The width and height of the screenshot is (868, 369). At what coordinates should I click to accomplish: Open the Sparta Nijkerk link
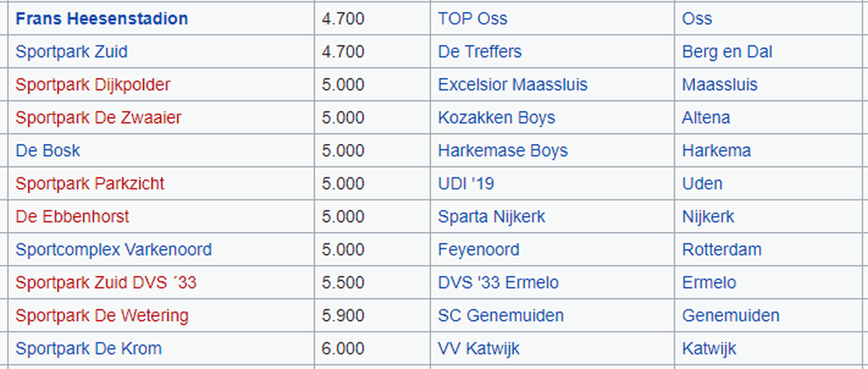pyautogui.click(x=492, y=216)
